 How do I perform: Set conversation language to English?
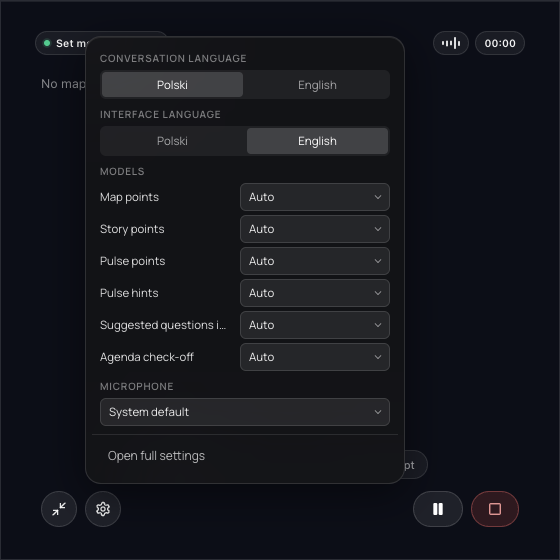[317, 85]
